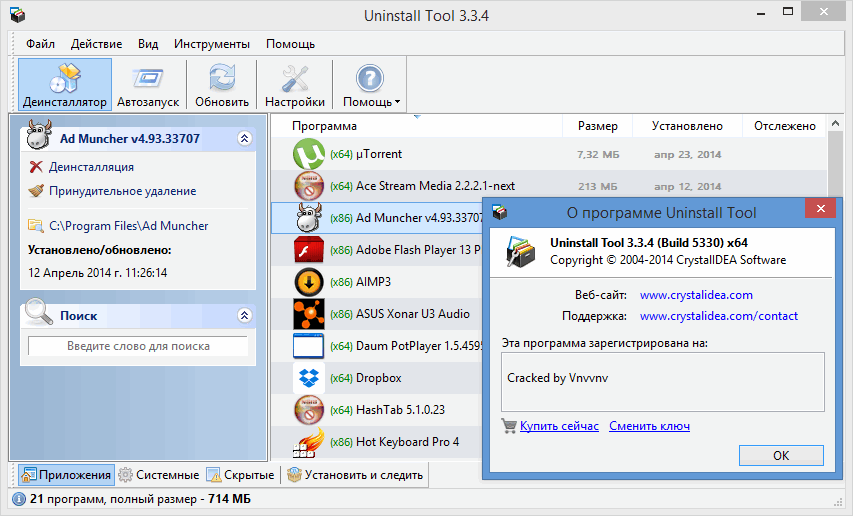Open the Действие menu
This screenshot has height=516, width=853.
click(x=96, y=44)
